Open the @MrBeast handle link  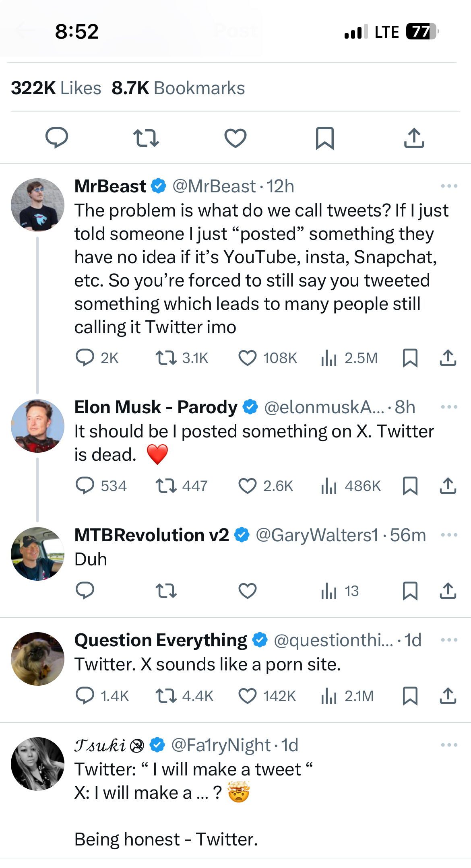(214, 186)
